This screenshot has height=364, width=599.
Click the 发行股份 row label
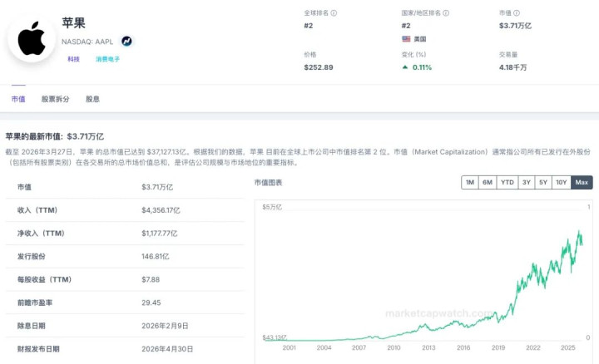point(32,257)
